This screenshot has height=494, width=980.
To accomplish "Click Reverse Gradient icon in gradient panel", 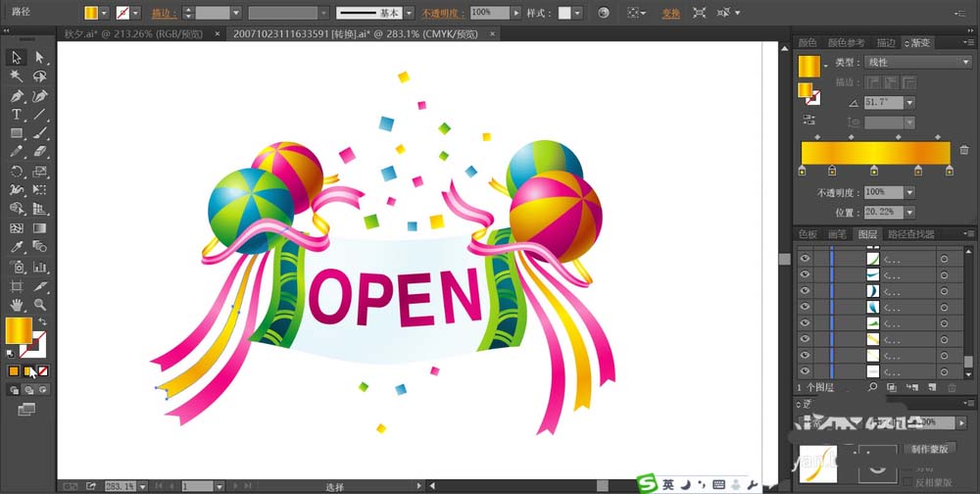I will (x=808, y=120).
